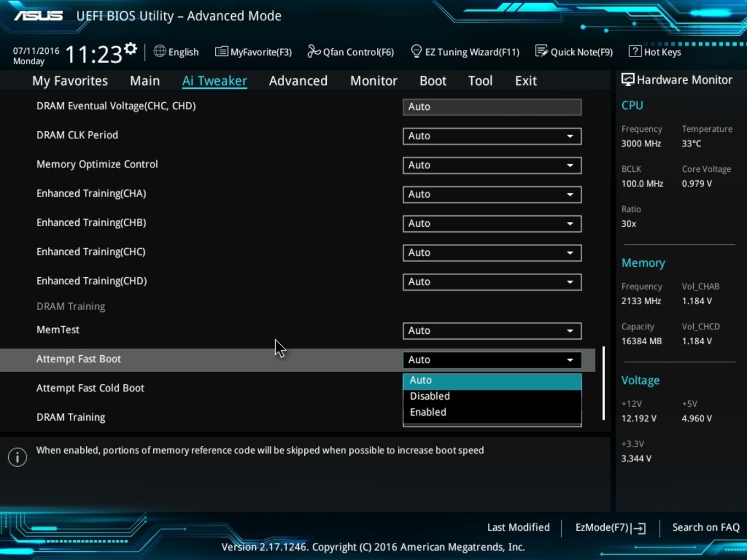Click the English language button
This screenshot has height=560, width=747.
tap(176, 52)
